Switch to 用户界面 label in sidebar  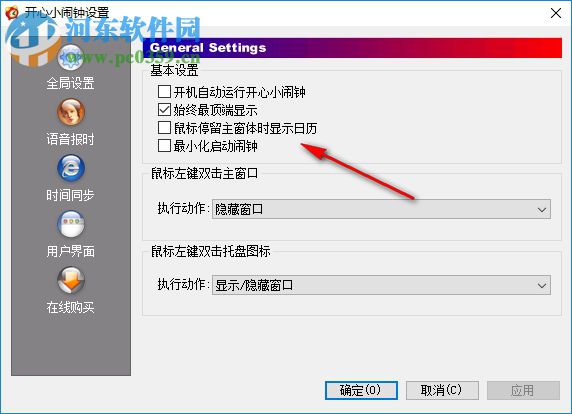pos(70,251)
